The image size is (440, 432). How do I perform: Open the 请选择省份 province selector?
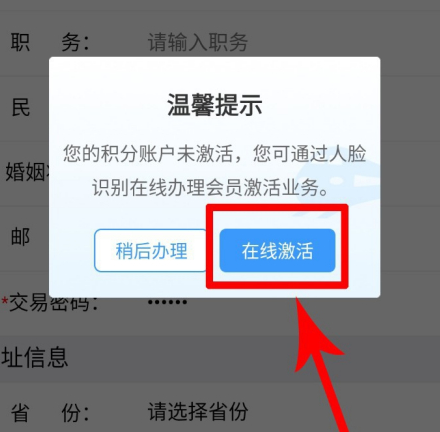[x=198, y=412]
